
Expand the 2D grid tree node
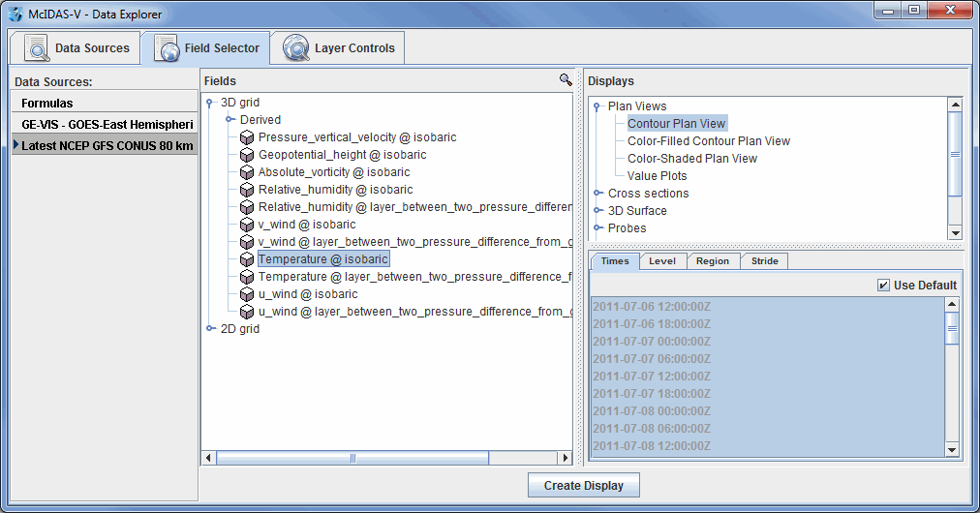click(211, 328)
